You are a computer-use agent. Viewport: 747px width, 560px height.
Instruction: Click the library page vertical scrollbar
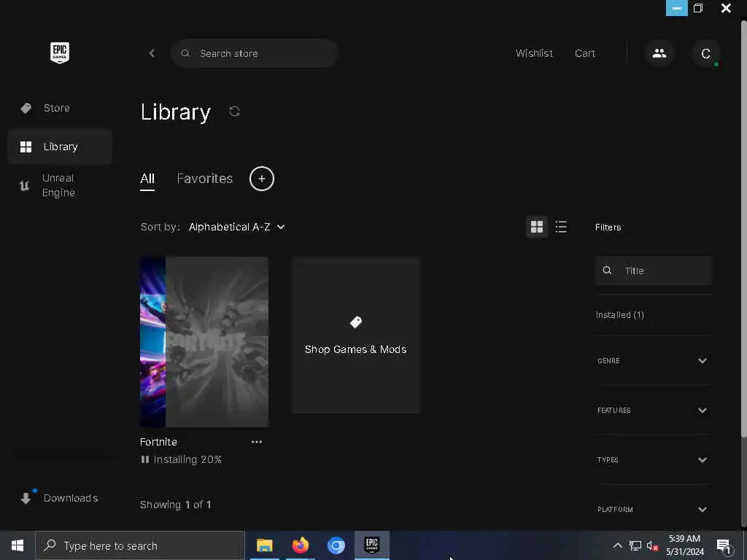(x=743, y=228)
